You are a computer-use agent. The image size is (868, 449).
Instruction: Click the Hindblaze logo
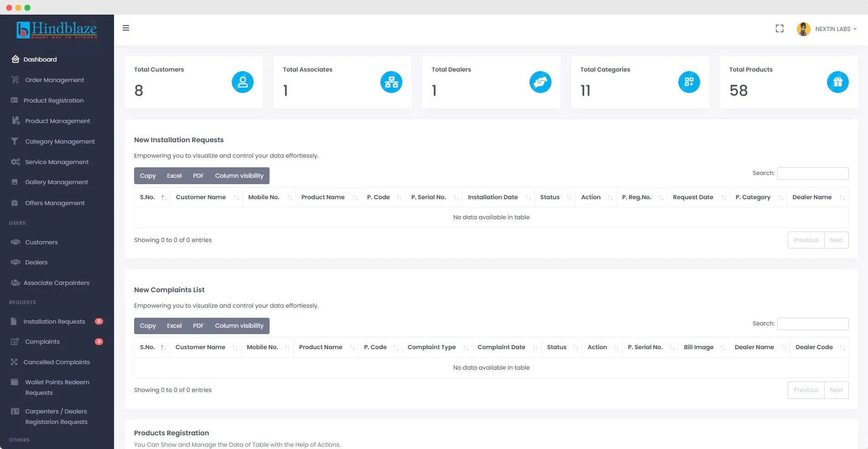coord(57,30)
